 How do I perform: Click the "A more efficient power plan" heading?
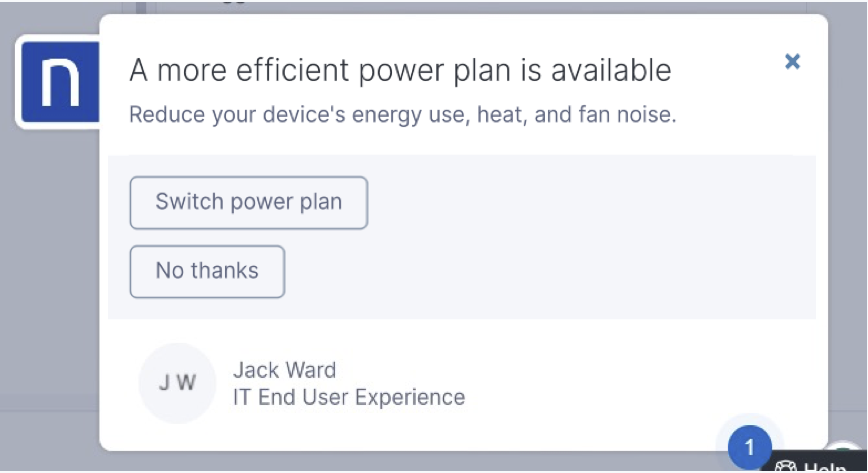[400, 70]
